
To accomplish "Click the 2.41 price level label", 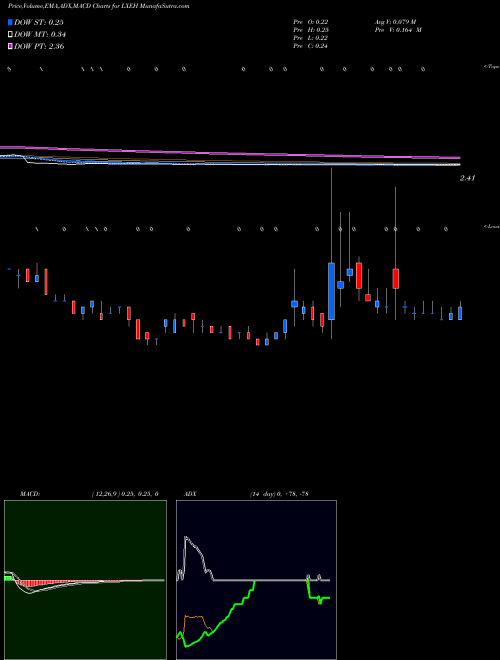I will 467,178.
